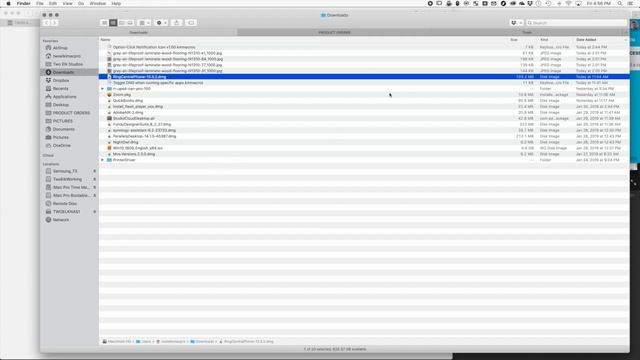Open the Window menu

click(x=98, y=3)
